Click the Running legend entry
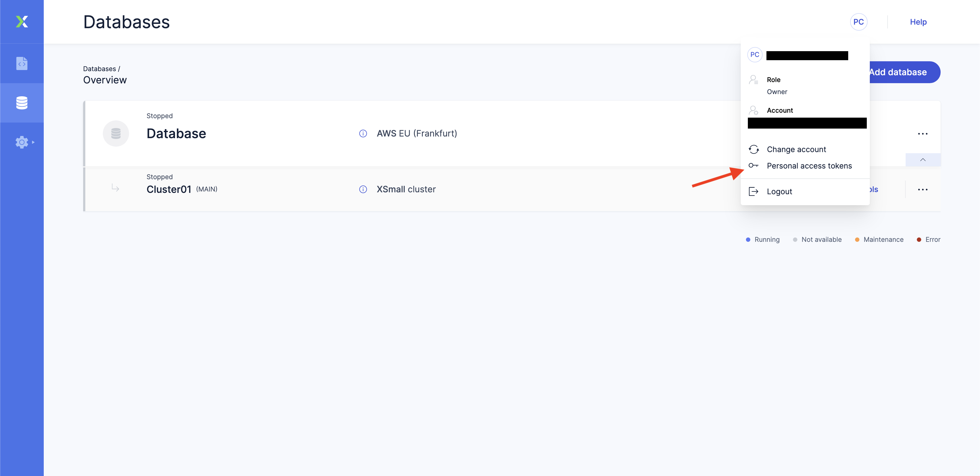 [x=762, y=240]
